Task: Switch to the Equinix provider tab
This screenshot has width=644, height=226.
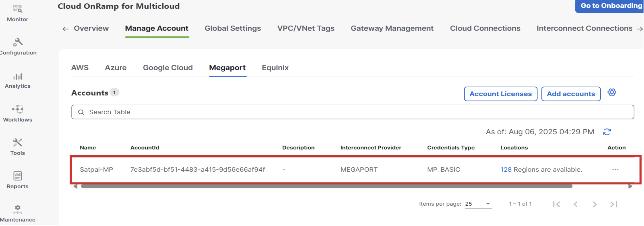Action: [275, 68]
